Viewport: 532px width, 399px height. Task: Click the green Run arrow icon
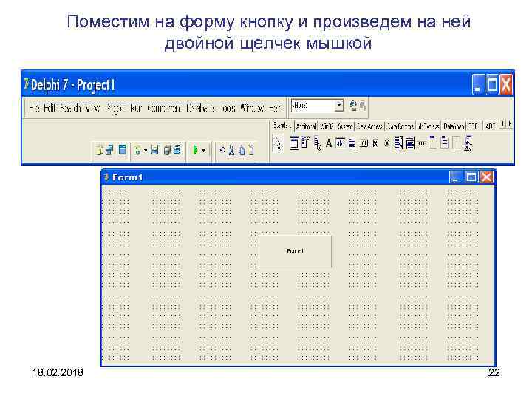pos(195,149)
